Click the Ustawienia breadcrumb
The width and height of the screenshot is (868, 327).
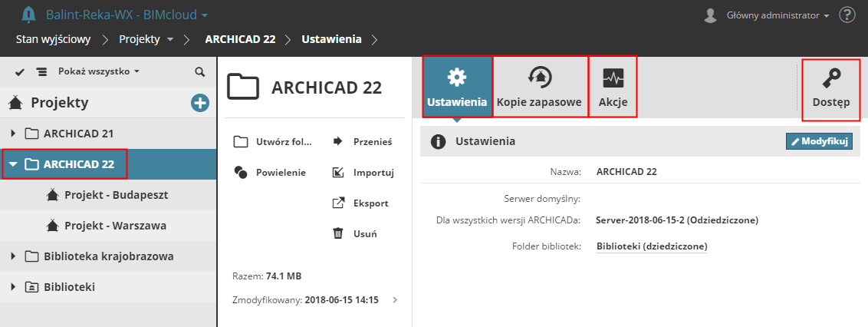pos(331,39)
